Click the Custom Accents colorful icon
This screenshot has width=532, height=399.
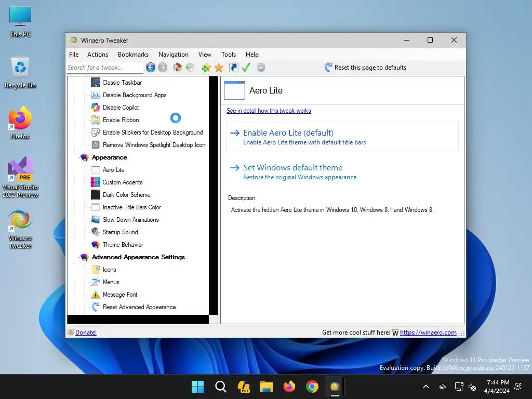(x=96, y=182)
